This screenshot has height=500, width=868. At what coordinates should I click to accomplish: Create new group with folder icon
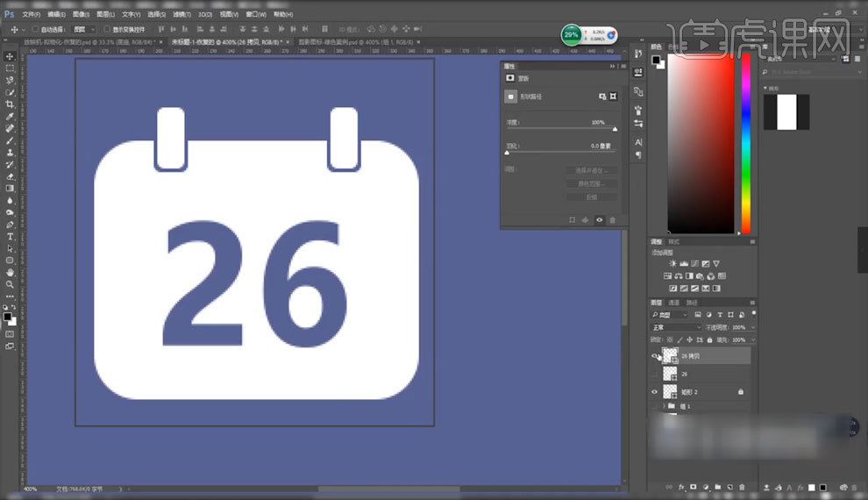(718, 487)
